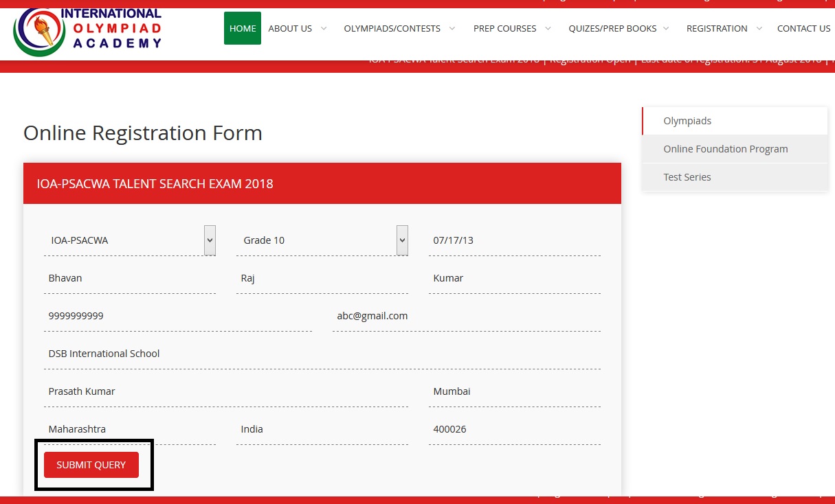
Task: Click the email field with abc@gmail.com
Action: 466,316
